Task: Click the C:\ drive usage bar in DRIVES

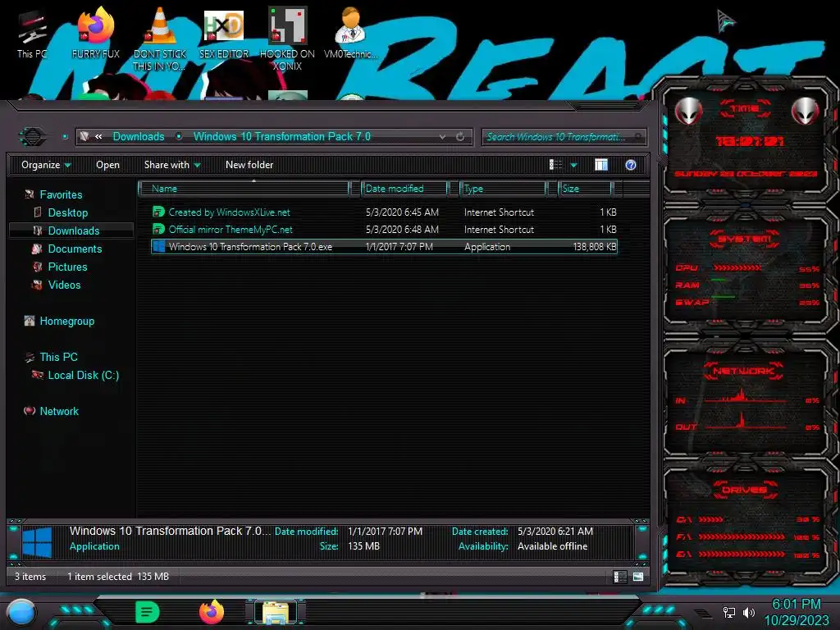Action: tap(711, 519)
